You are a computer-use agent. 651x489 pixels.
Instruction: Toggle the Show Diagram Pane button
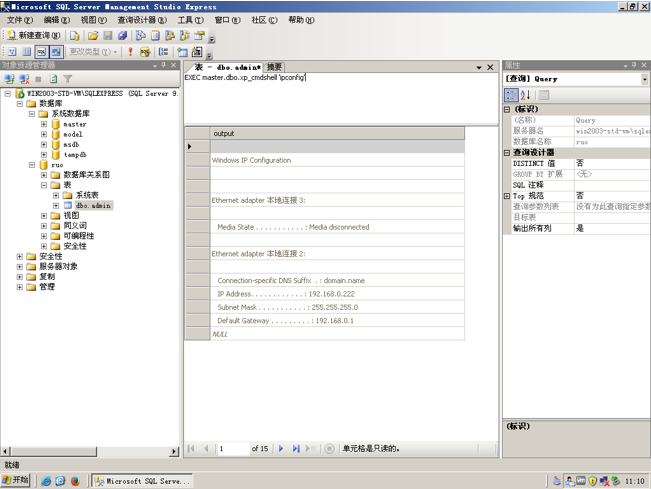[x=12, y=52]
